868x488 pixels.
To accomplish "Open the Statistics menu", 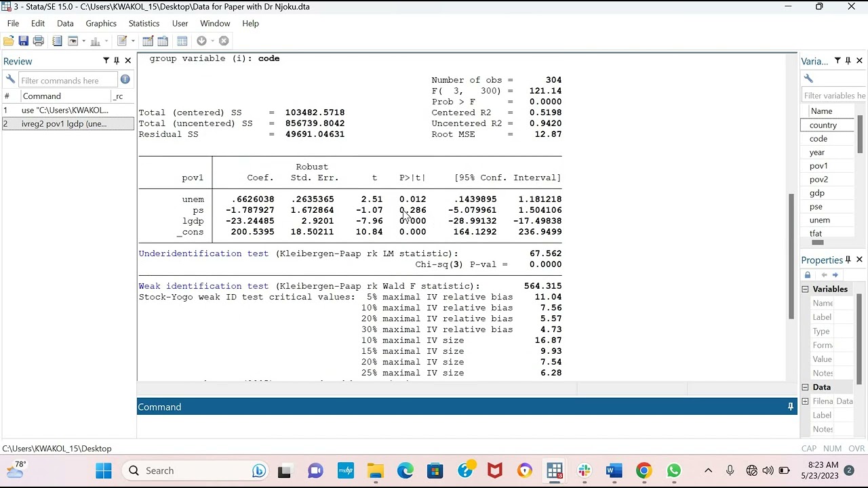I will coord(144,23).
